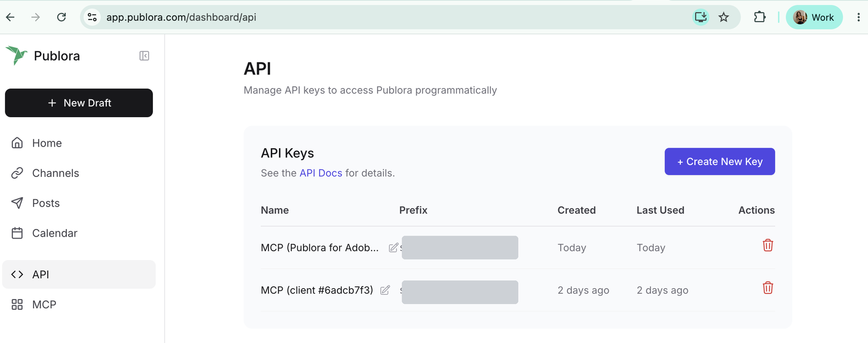Screen dimensions: 868x343
Task: Go forward with the browser forward arrow
Action: pos(36,17)
